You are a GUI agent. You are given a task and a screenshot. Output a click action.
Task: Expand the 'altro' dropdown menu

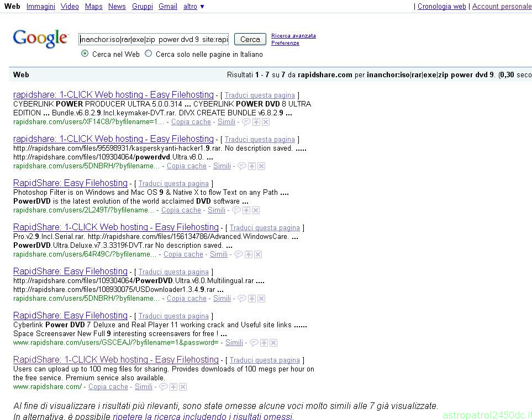pos(193,7)
